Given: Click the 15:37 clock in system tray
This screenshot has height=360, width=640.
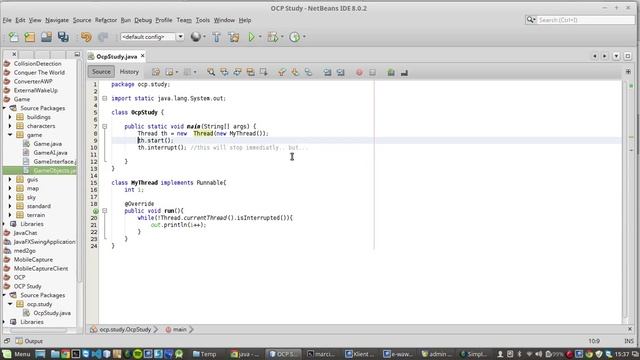Looking at the screenshot, I should coord(621,354).
